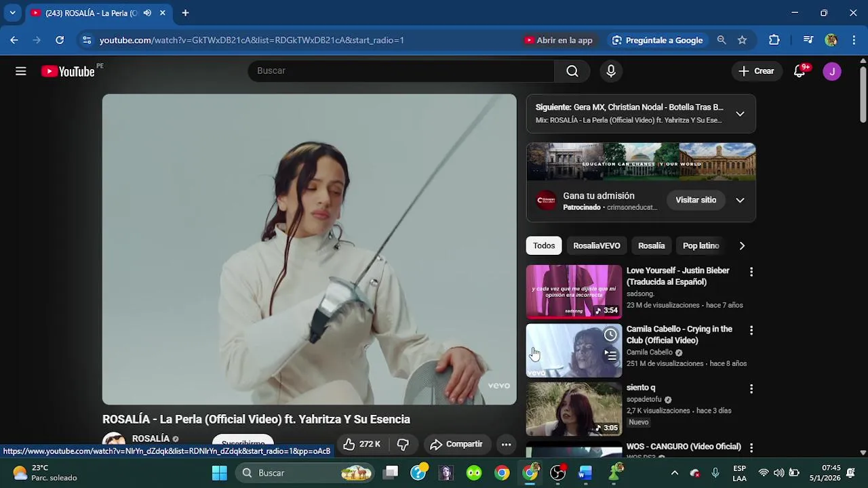This screenshot has width=868, height=488.
Task: Show more filter chips arrow
Action: click(742, 245)
